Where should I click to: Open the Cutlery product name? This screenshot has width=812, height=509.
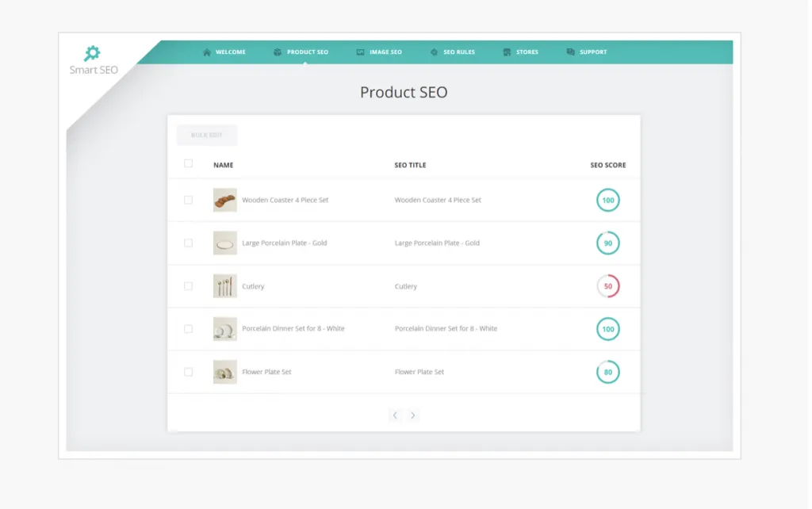coord(253,286)
